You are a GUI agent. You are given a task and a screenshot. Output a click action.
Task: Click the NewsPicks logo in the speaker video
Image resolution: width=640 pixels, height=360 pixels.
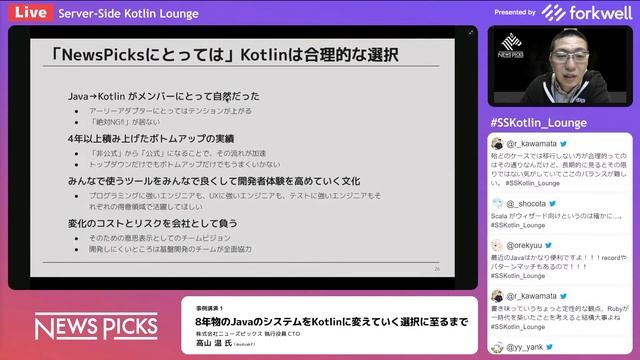pyautogui.click(x=511, y=46)
